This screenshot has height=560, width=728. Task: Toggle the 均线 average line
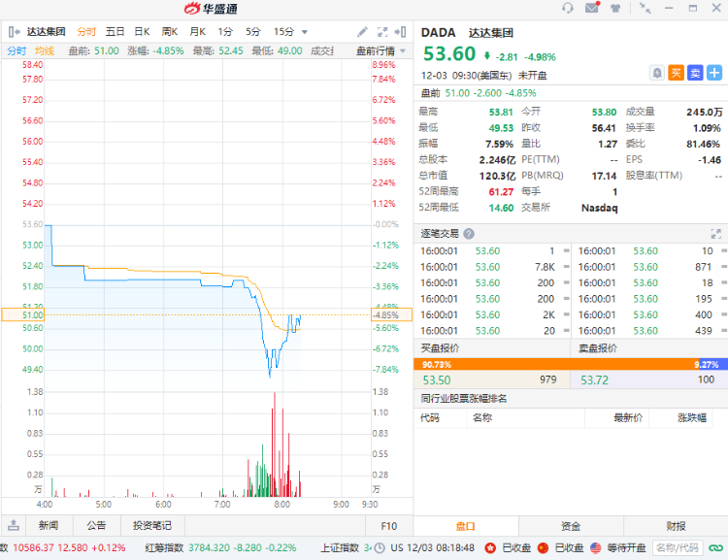coord(45,50)
